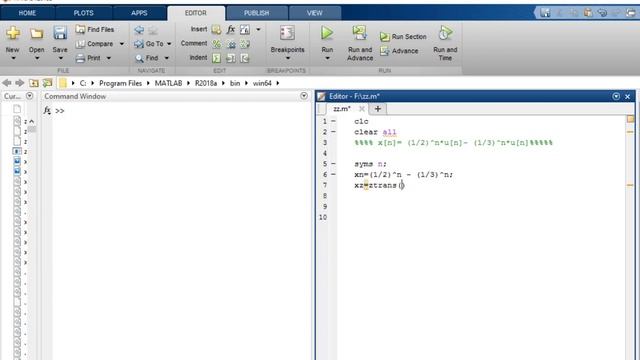Navigate back with the blue left arrow

[x=139, y=30]
